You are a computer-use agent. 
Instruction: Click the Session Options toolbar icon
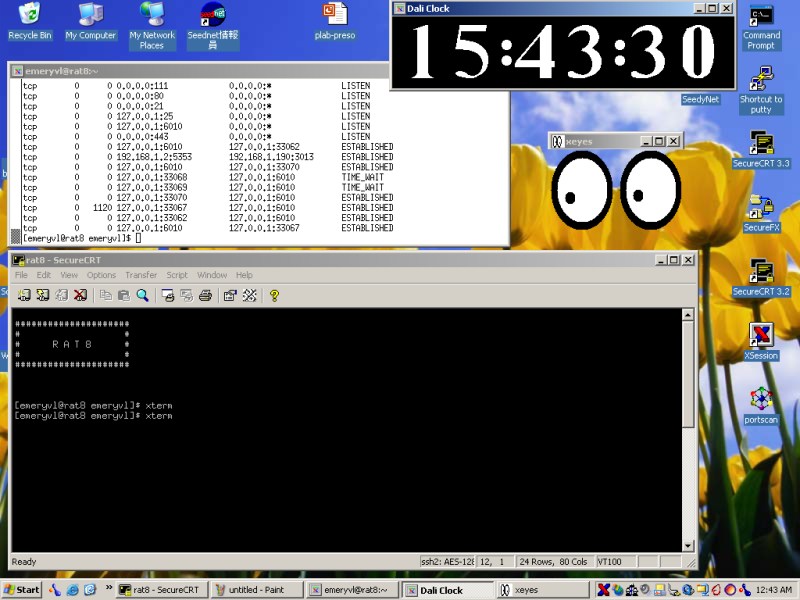point(230,295)
